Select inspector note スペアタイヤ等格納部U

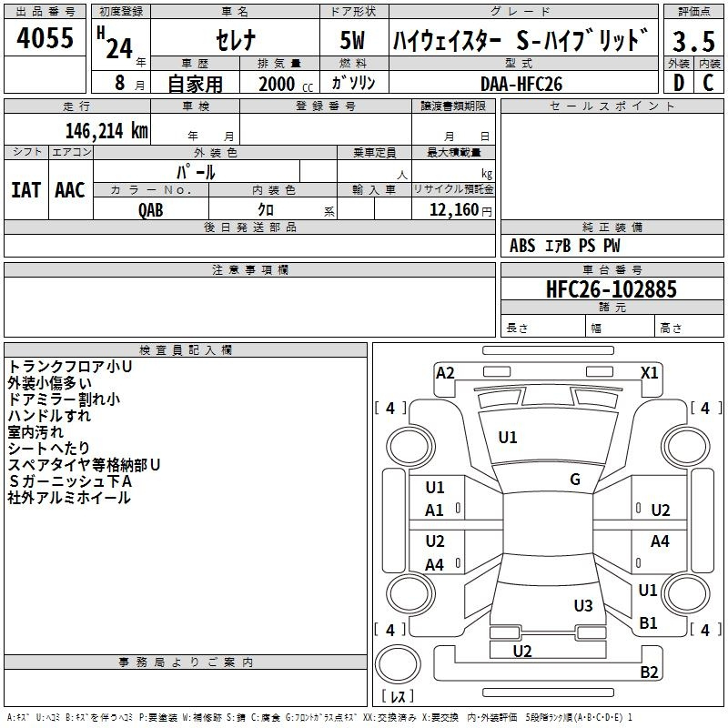[x=84, y=465]
